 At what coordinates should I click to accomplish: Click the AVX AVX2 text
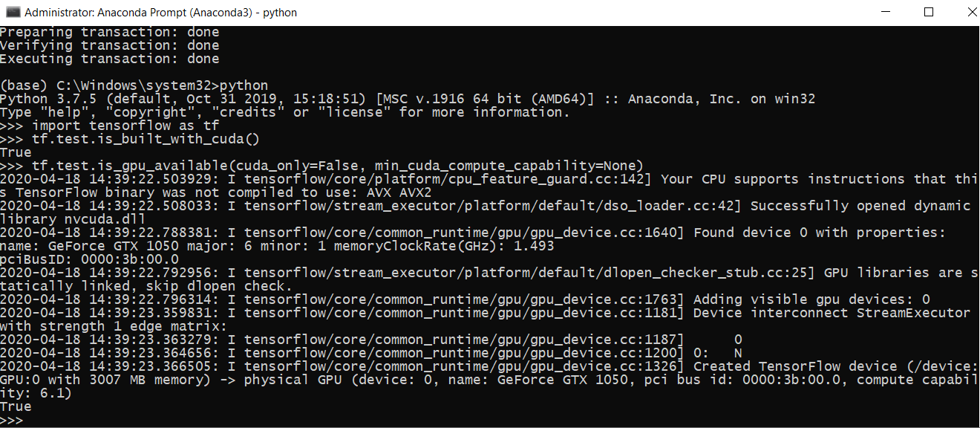tap(399, 192)
